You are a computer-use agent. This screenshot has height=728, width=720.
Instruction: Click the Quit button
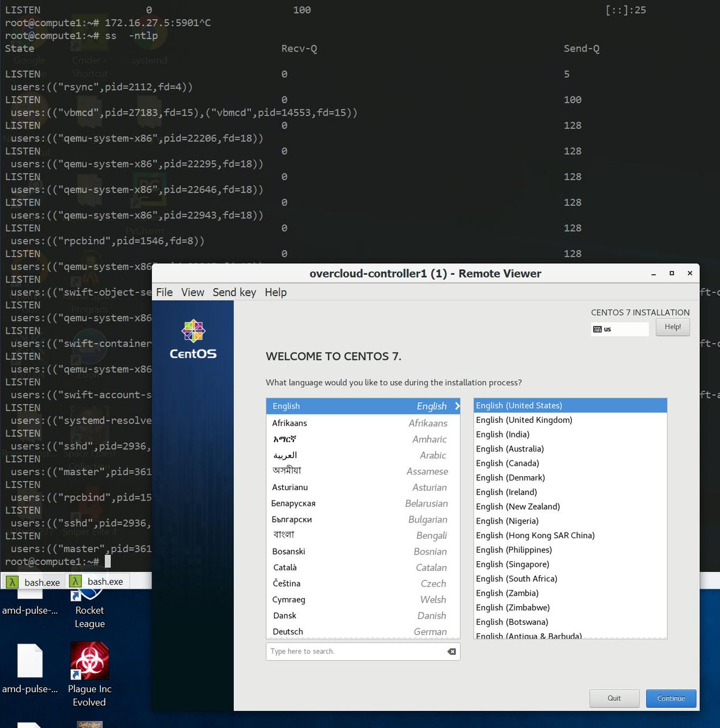click(x=614, y=698)
